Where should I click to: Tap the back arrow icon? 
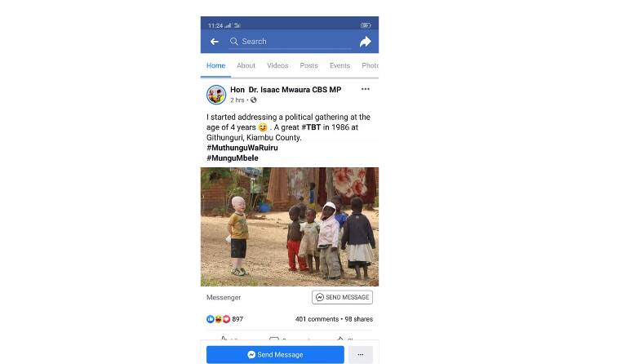215,42
